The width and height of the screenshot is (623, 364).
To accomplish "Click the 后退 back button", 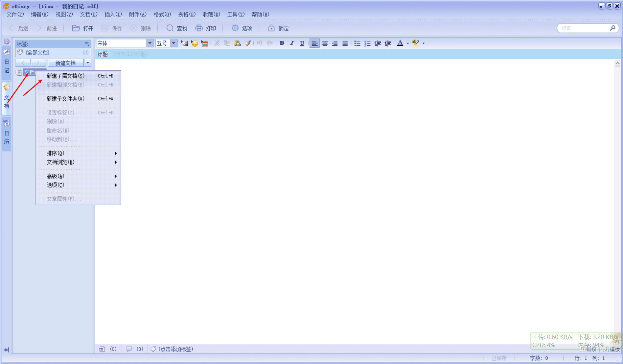I will pyautogui.click(x=19, y=28).
